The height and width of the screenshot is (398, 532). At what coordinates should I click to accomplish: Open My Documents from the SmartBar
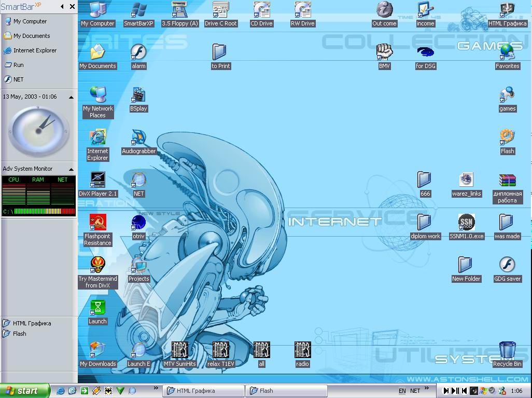(x=27, y=36)
